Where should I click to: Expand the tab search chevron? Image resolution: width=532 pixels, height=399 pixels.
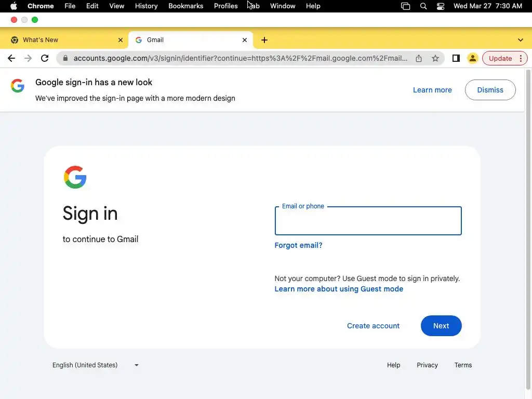click(521, 40)
